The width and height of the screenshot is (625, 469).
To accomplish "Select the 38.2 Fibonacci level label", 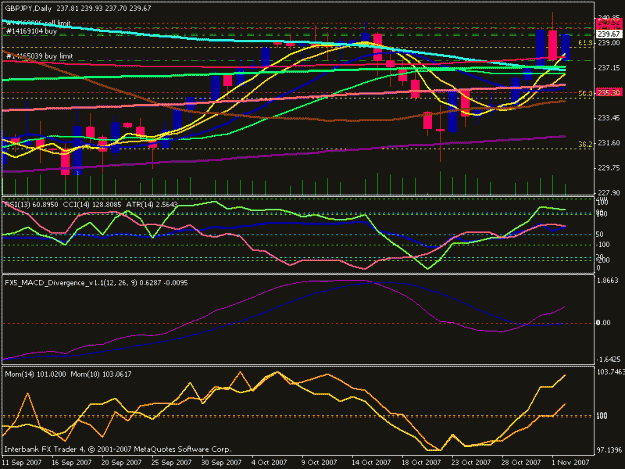I will coord(585,144).
